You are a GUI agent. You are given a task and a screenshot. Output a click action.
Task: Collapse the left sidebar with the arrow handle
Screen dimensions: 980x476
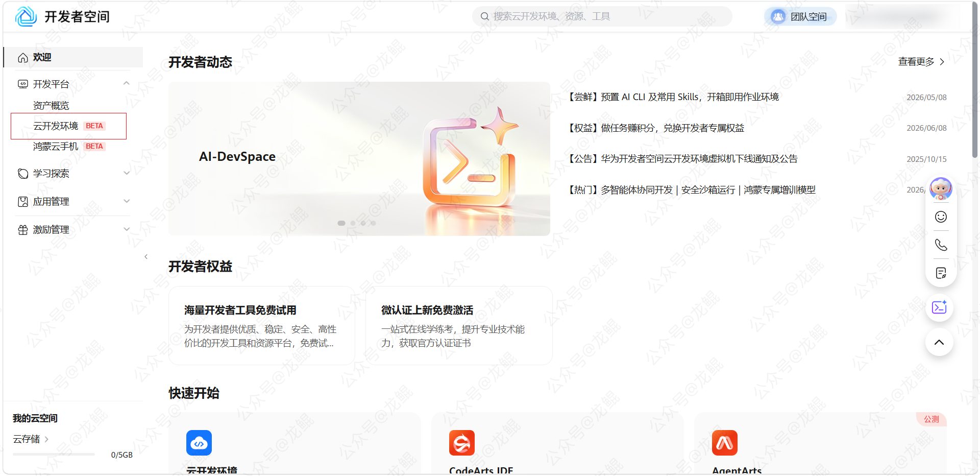pos(146,256)
